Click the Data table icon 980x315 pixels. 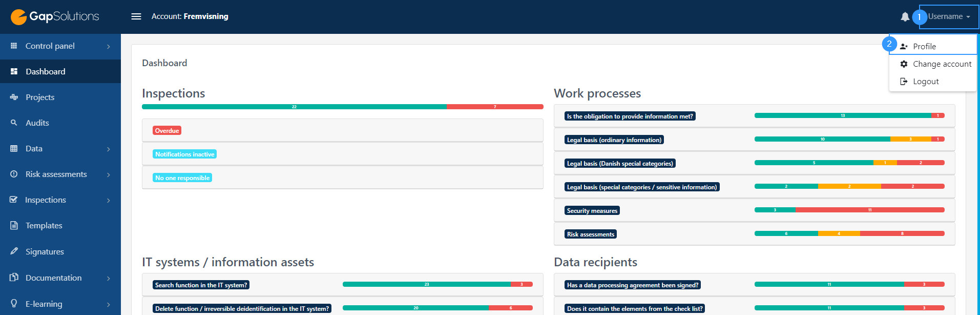pyautogui.click(x=14, y=148)
